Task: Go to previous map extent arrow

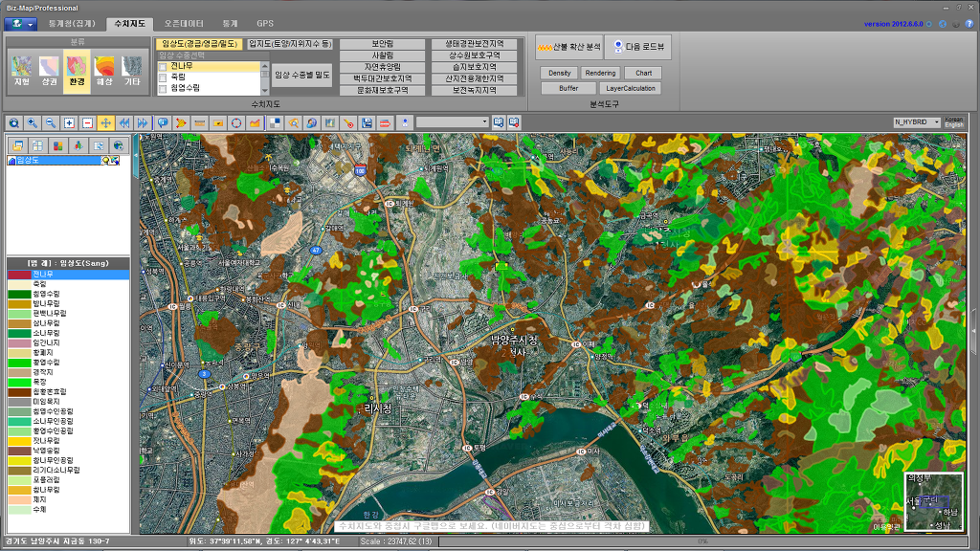Action: point(123,122)
